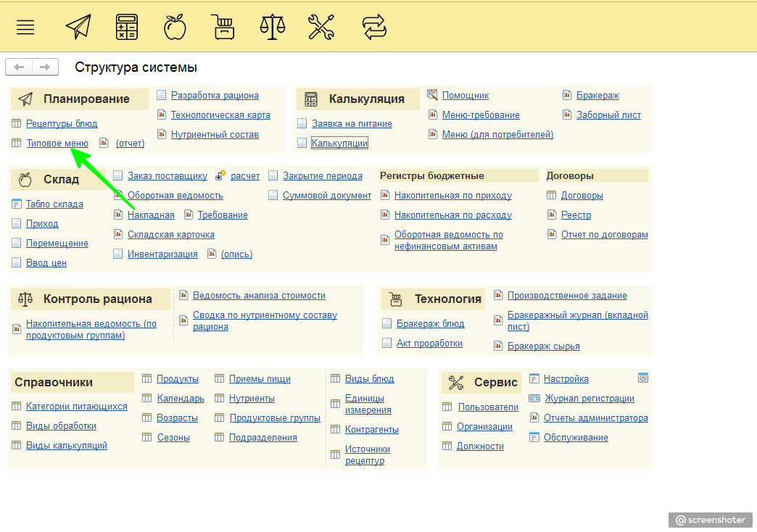Viewport: 757px width, 532px height.
Task: Click the small icon right of Настройка
Action: 642,378
